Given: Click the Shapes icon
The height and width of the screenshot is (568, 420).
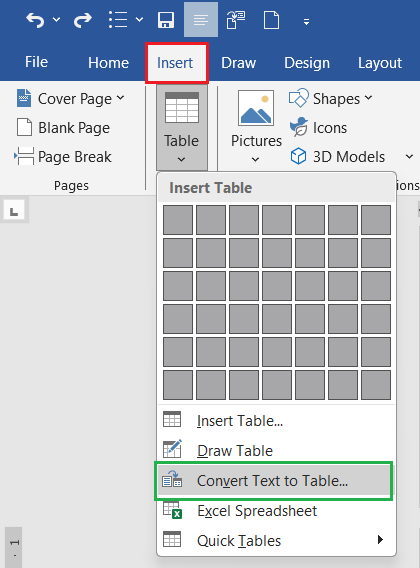Looking at the screenshot, I should click(299, 98).
